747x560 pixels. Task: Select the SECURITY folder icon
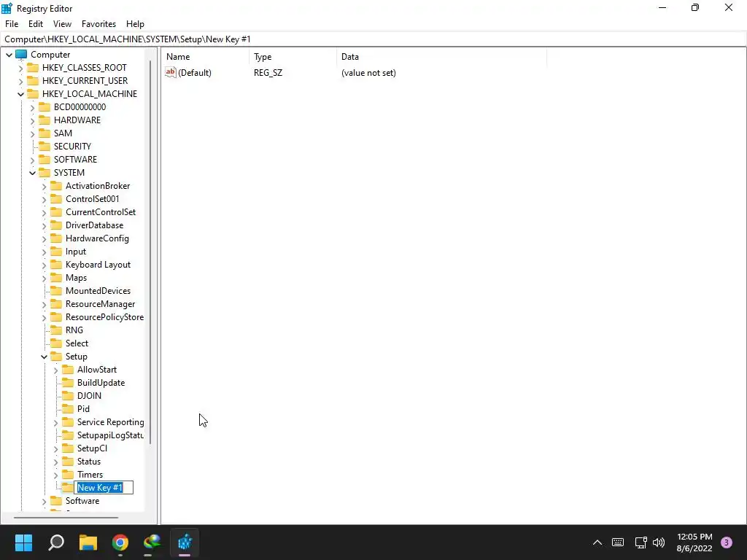(44, 146)
